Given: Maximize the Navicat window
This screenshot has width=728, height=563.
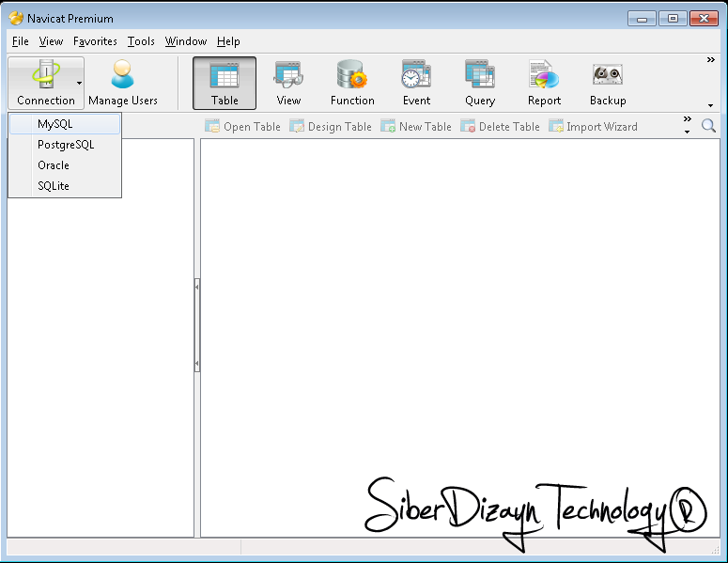Looking at the screenshot, I should [673, 19].
